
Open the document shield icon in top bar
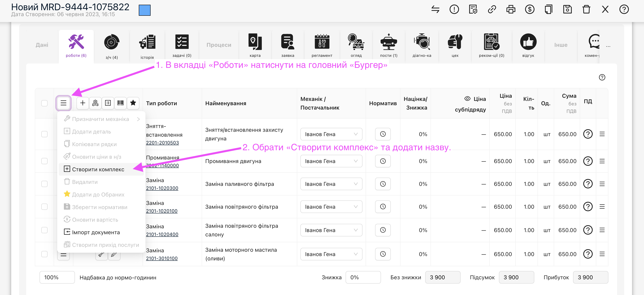click(473, 9)
